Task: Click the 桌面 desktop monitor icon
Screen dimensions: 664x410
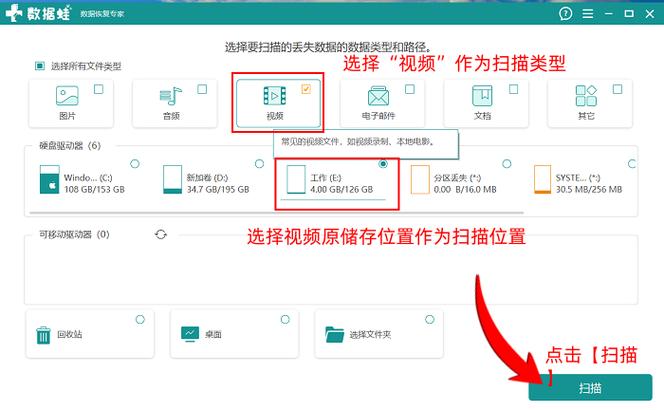Action: pos(190,334)
